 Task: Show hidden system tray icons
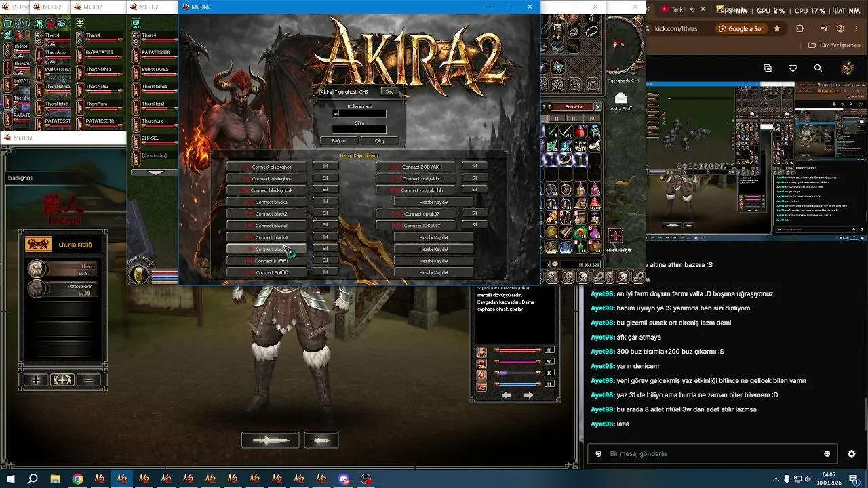(776, 479)
